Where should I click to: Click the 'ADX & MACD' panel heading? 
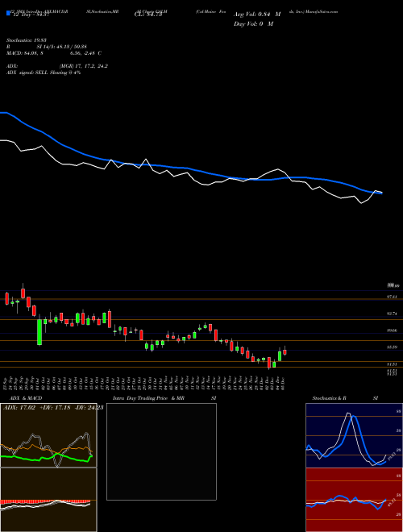26,398
